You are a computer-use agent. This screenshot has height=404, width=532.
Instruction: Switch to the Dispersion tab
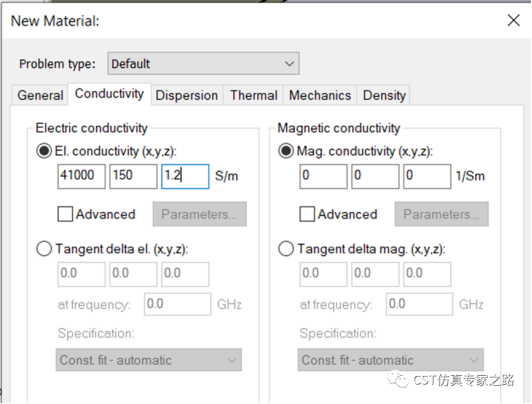point(187,95)
